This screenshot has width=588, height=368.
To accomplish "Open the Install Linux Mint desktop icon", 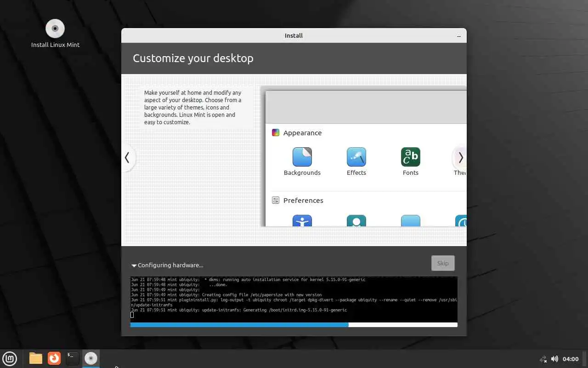I will click(x=55, y=34).
